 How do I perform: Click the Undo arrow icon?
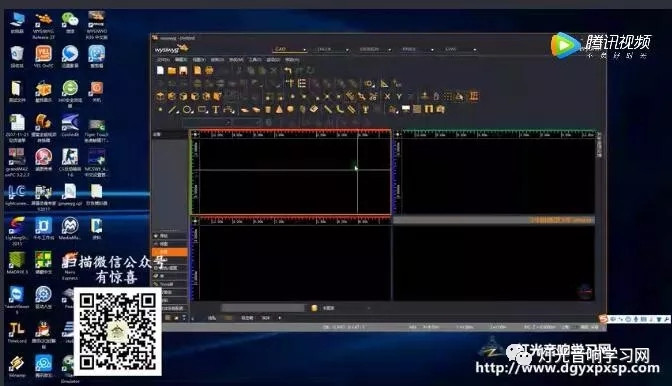[x=288, y=70]
